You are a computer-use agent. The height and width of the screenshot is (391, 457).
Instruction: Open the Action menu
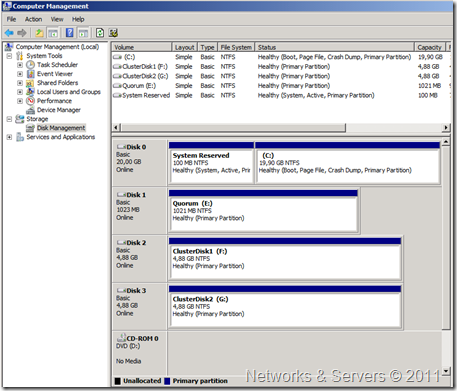point(33,19)
